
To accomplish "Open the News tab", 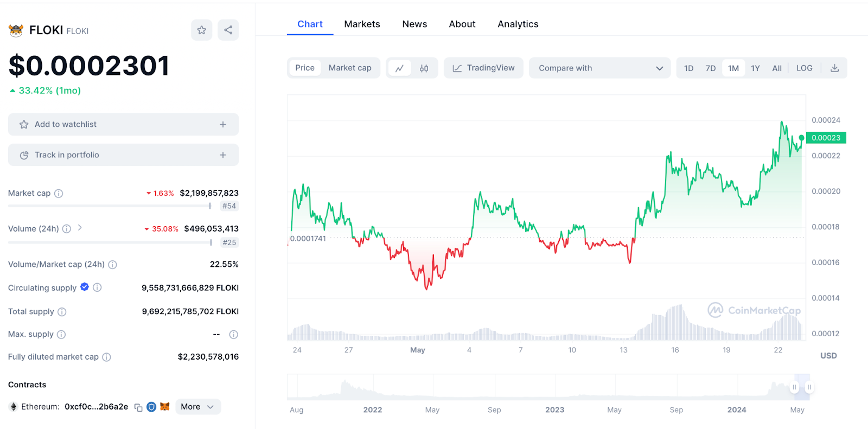I will [x=414, y=24].
